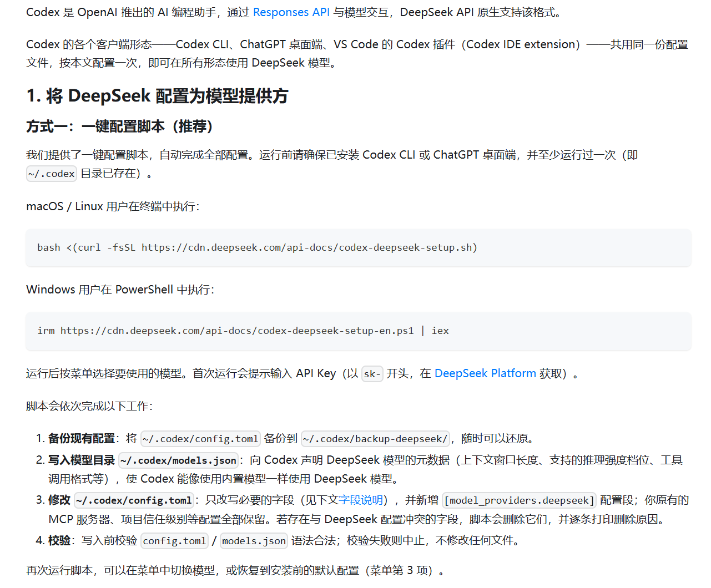The image size is (711, 588).
Task: Click the 方式一：一键配置脚本（推荐）subheading
Action: [x=119, y=126]
